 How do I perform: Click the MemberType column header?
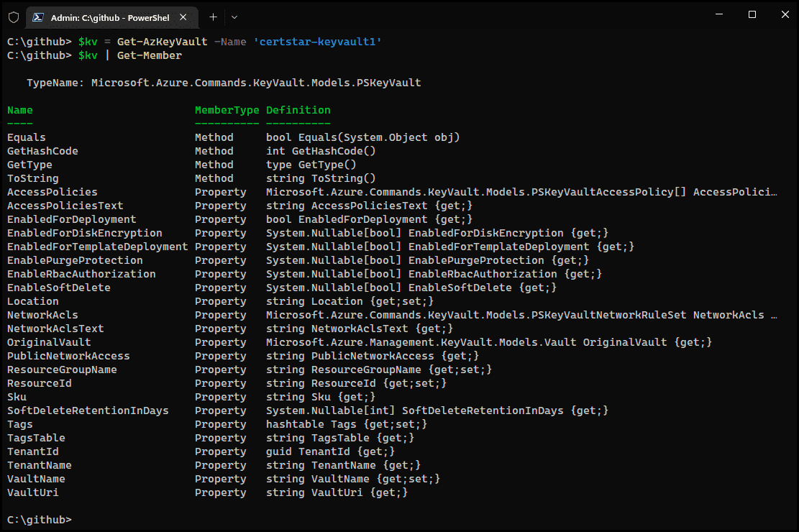click(x=227, y=110)
